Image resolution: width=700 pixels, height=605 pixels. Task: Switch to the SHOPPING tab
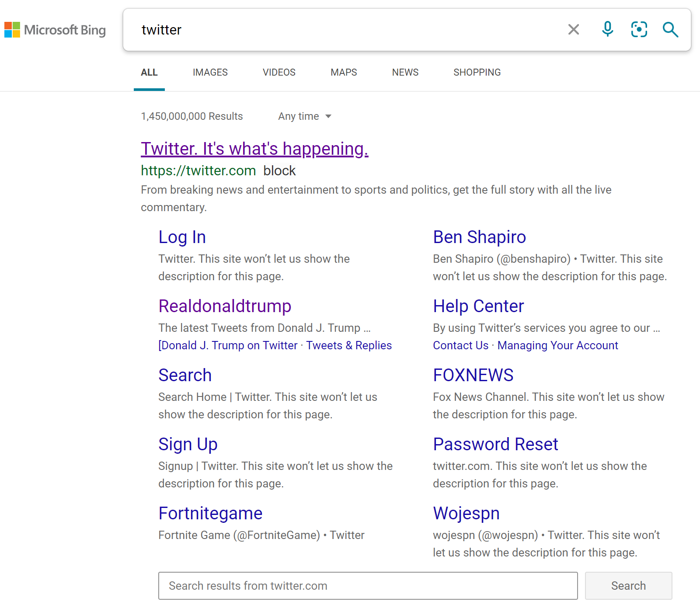[x=477, y=72]
